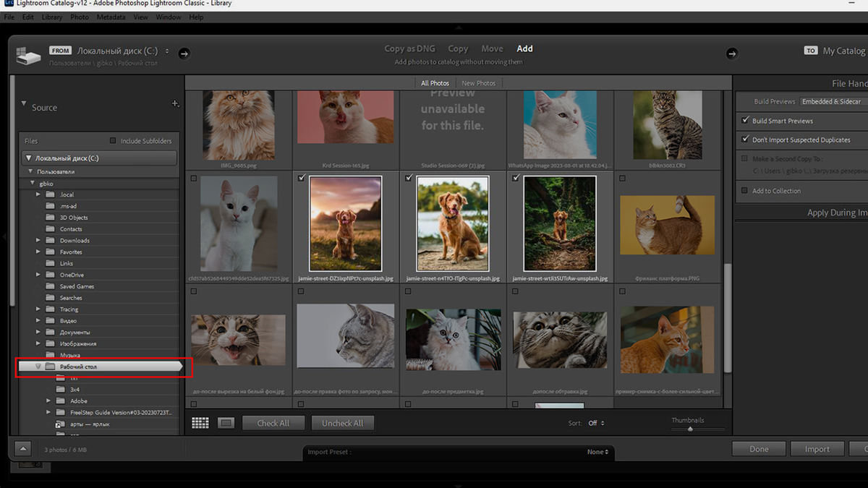Expand the OneDrive folder
Viewport: 868px width, 488px height.
click(x=38, y=275)
